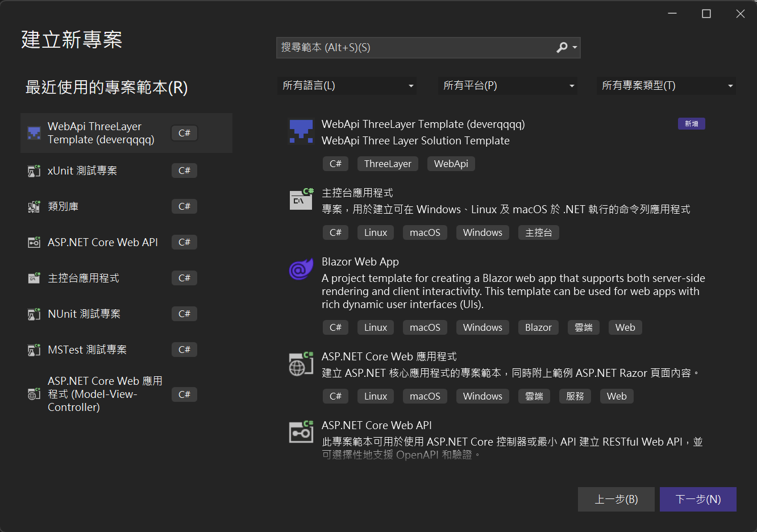The height and width of the screenshot is (532, 757).
Task: Select recent template xUnit 測試專案
Action: (x=126, y=171)
